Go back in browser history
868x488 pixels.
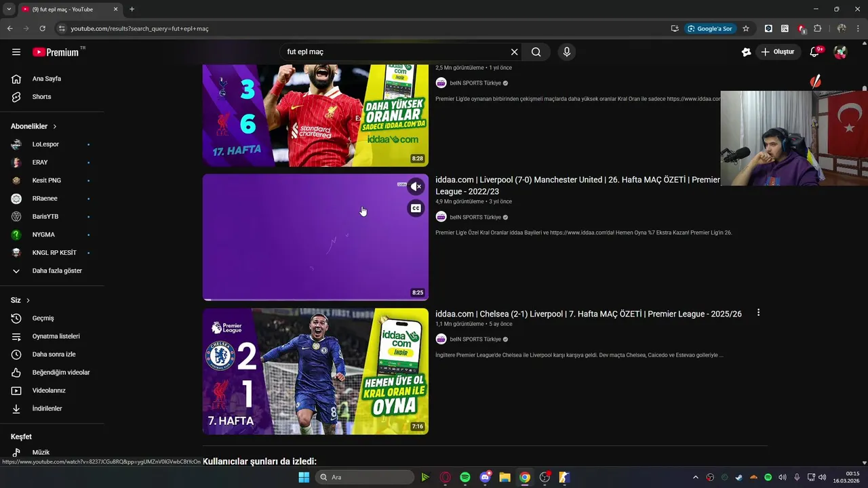pyautogui.click(x=9, y=28)
